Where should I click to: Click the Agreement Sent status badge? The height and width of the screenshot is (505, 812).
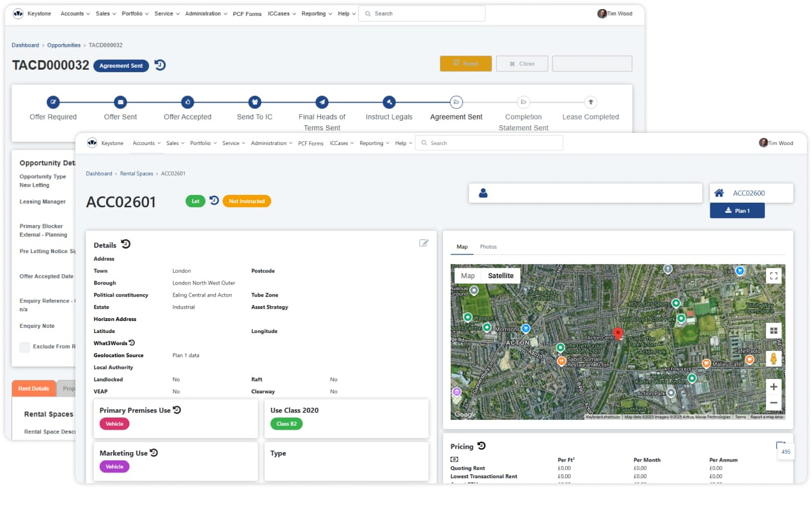click(121, 65)
